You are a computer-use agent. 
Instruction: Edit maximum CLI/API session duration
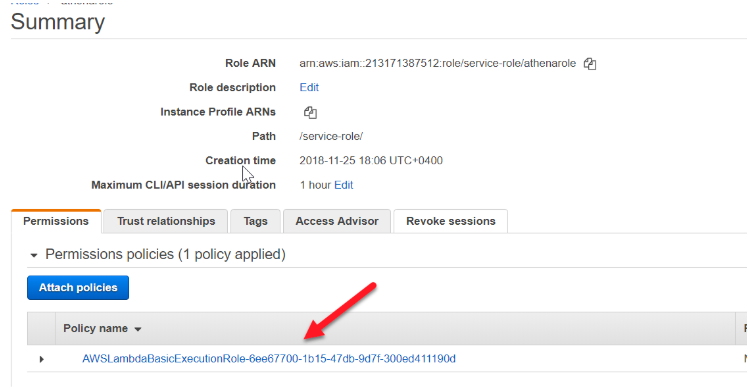pos(343,185)
